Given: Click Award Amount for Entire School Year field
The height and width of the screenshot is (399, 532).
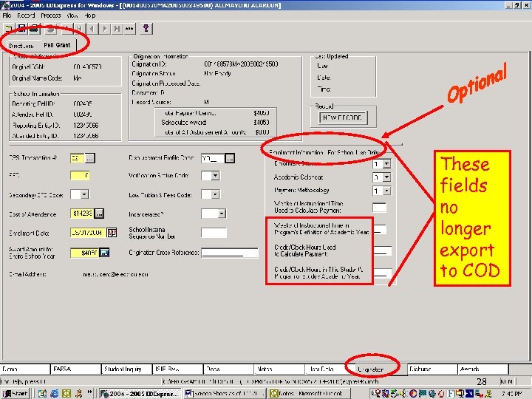Looking at the screenshot, I should (x=84, y=253).
